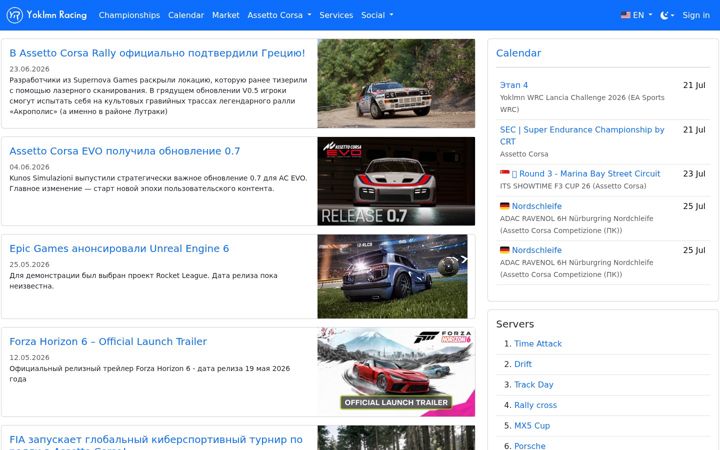Click the Lancia rally car thumbnail

[x=396, y=83]
